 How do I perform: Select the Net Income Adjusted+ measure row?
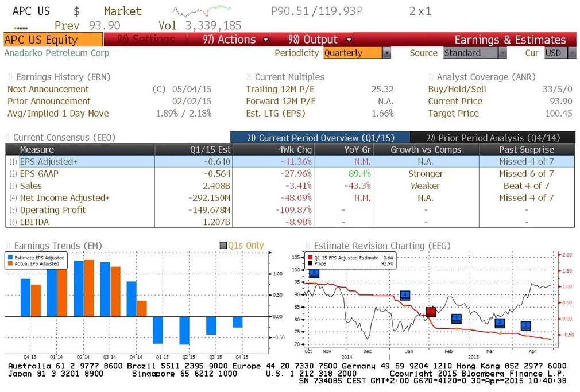pyautogui.click(x=291, y=198)
